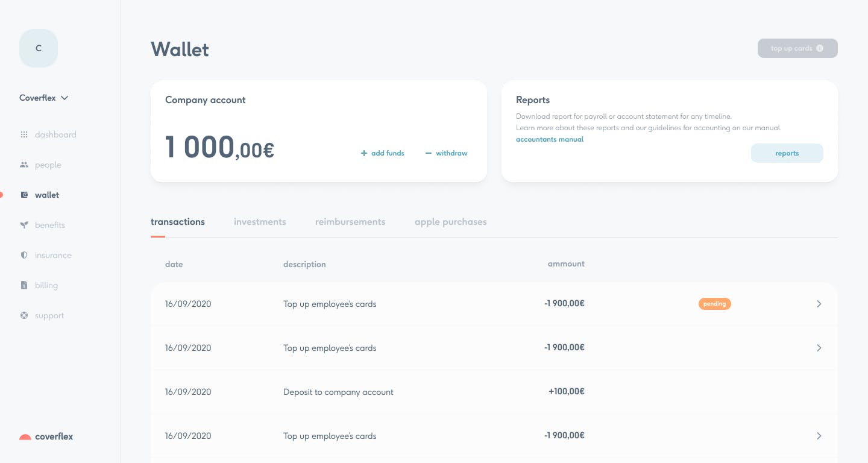Click the minus icon beside withdraw

[429, 153]
